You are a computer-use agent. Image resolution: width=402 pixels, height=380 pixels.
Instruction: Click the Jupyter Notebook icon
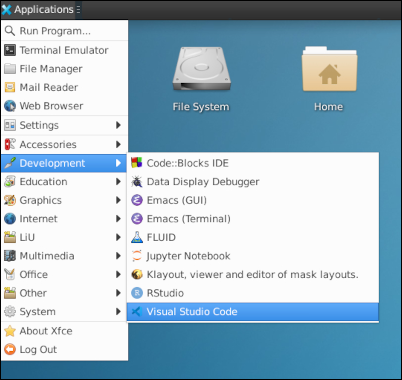[137, 256]
